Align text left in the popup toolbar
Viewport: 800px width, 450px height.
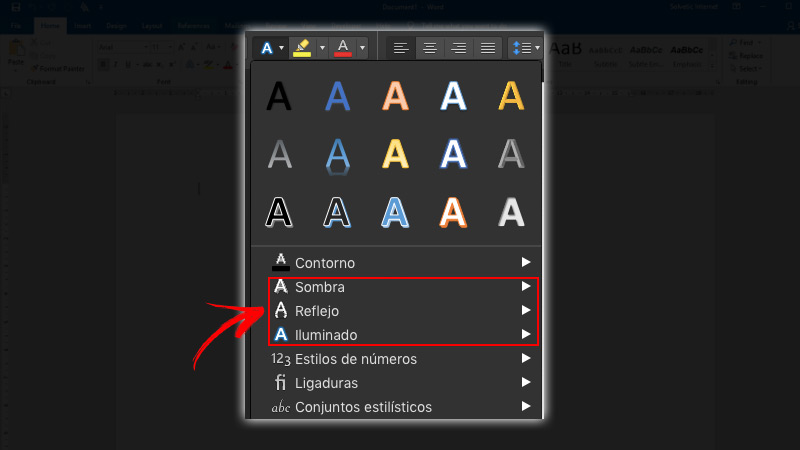(x=401, y=48)
